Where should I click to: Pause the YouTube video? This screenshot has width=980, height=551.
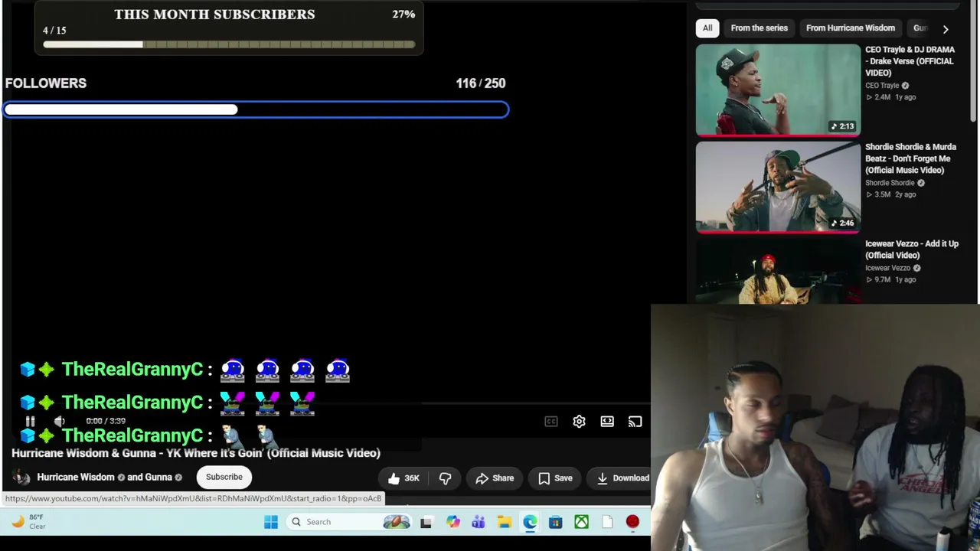click(x=30, y=421)
